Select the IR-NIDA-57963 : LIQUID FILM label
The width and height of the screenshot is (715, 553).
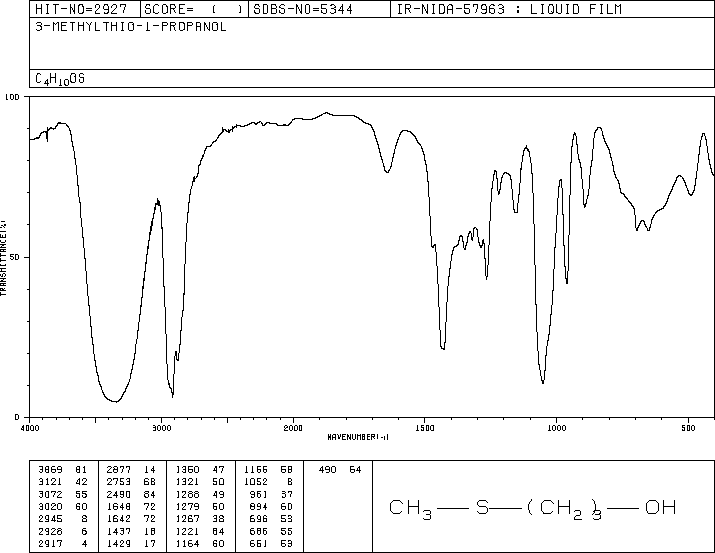[509, 9]
